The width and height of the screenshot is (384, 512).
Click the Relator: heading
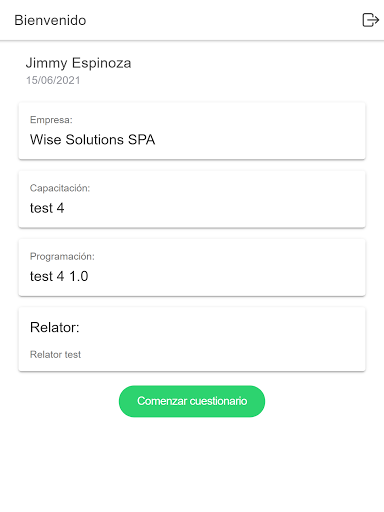click(55, 327)
